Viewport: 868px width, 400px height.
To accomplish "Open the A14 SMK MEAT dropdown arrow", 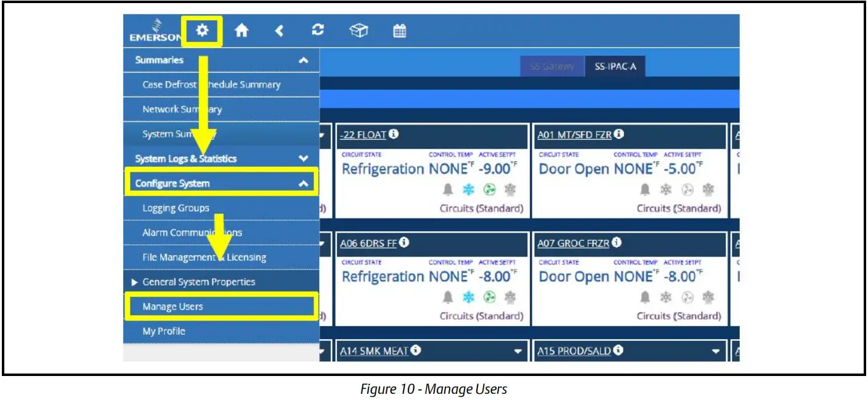I will coord(518,351).
